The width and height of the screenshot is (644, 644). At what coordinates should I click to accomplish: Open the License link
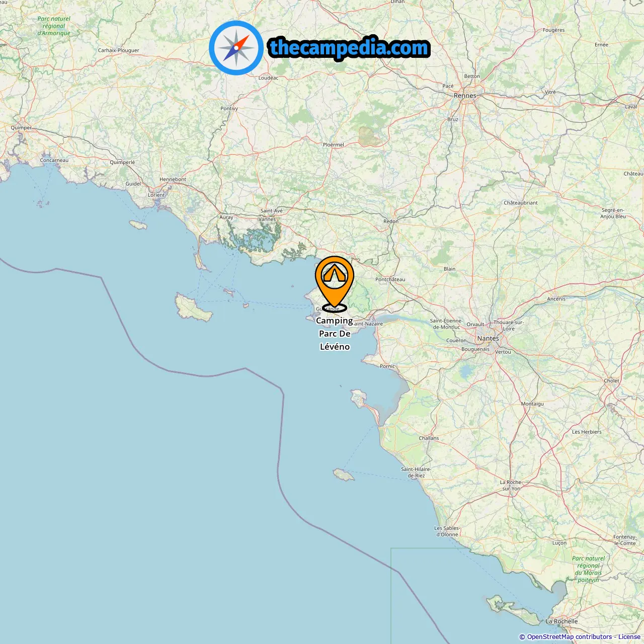click(629, 637)
